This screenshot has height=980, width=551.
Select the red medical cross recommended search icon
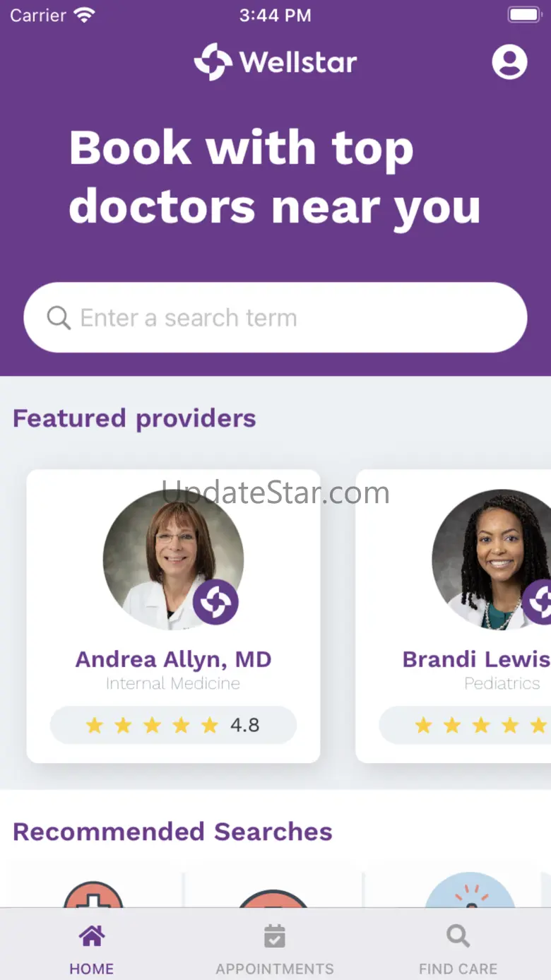[x=93, y=895]
